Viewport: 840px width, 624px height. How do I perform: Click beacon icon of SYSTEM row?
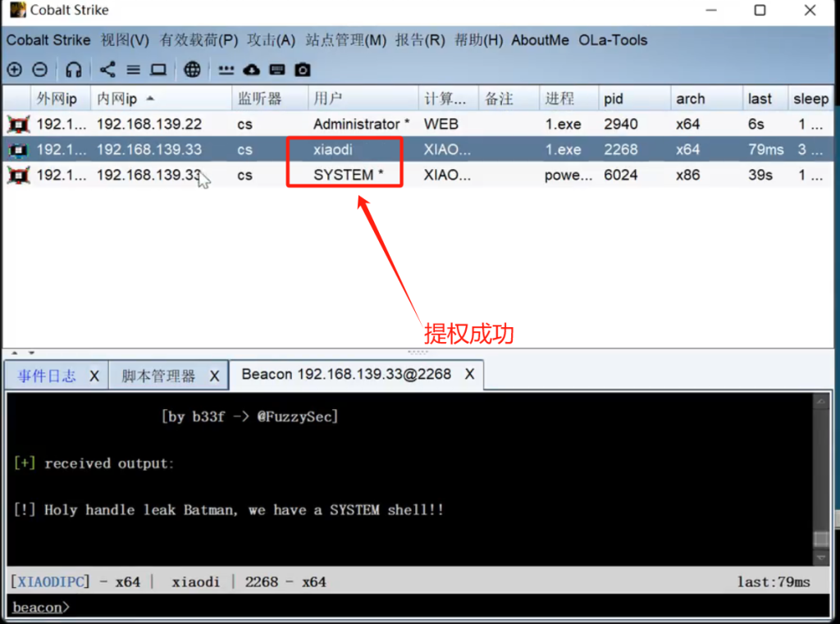pos(18,175)
